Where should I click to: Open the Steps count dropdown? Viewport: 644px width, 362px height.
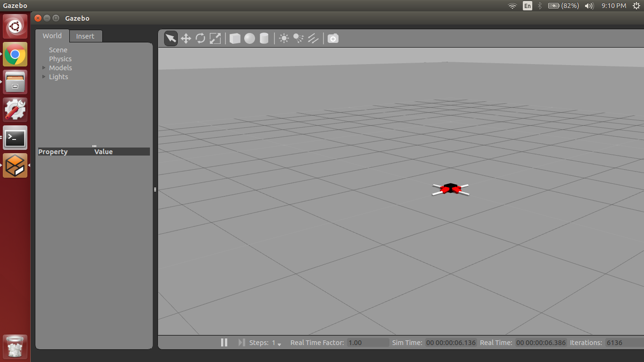[276, 343]
